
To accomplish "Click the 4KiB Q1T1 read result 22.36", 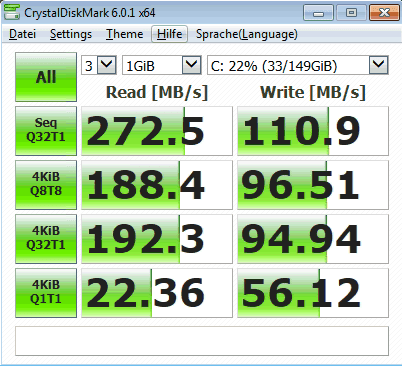I will tap(157, 293).
